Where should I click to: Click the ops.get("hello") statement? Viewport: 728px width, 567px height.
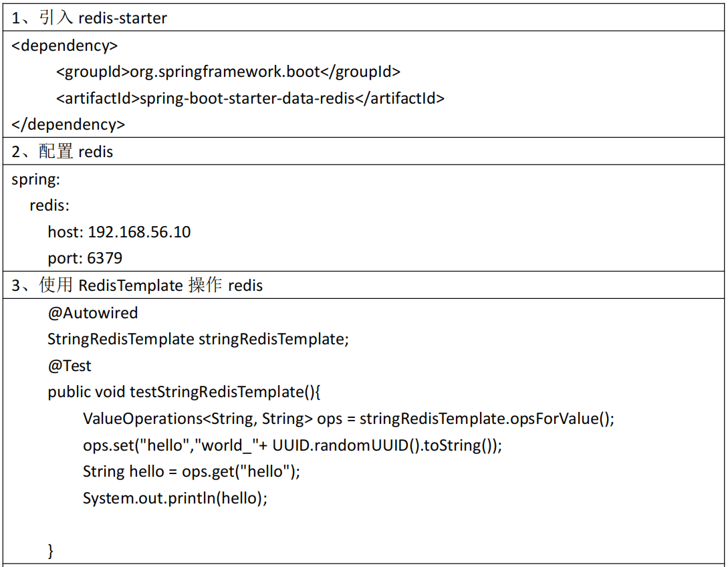[x=192, y=471]
